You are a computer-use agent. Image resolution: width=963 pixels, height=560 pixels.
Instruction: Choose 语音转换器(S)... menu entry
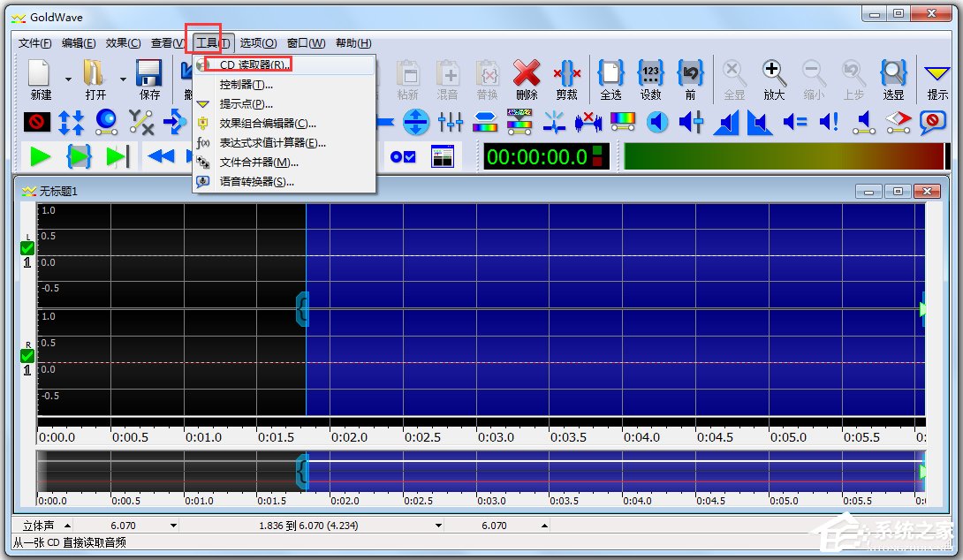pos(284,182)
